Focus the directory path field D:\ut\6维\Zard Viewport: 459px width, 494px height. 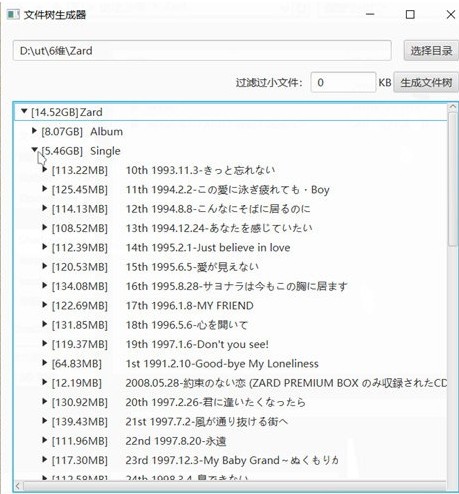click(x=202, y=51)
